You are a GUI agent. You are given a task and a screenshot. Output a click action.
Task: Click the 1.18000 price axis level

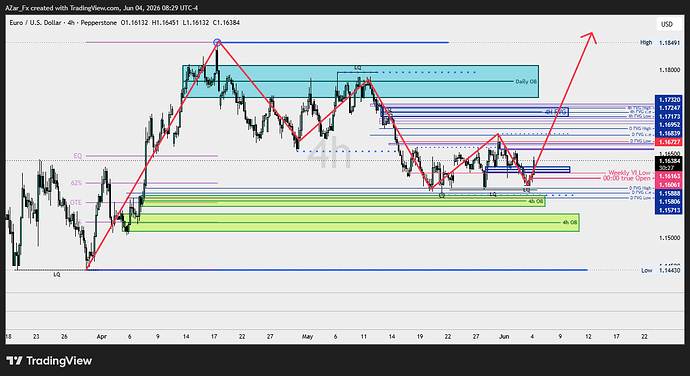669,70
